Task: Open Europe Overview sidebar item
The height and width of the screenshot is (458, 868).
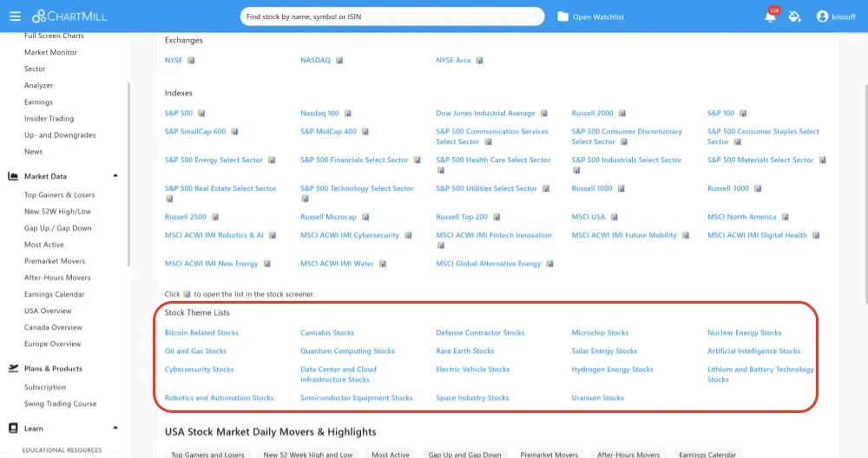Action: (53, 344)
